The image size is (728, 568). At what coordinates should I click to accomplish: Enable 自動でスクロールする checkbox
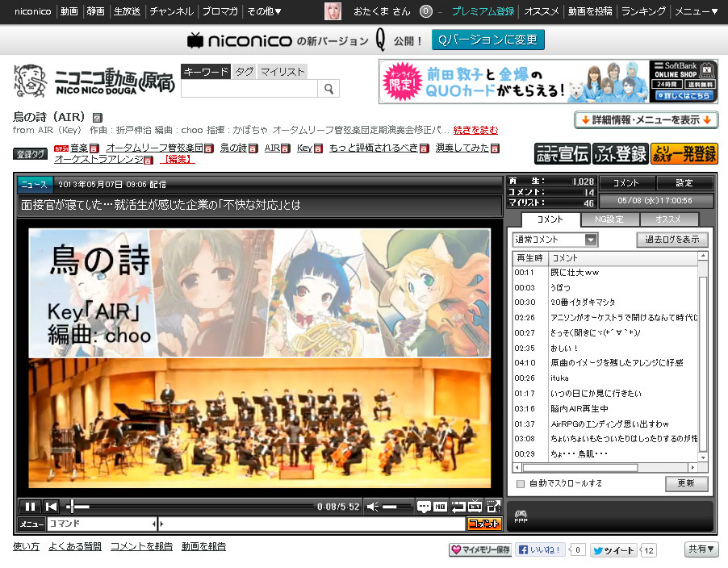click(521, 483)
